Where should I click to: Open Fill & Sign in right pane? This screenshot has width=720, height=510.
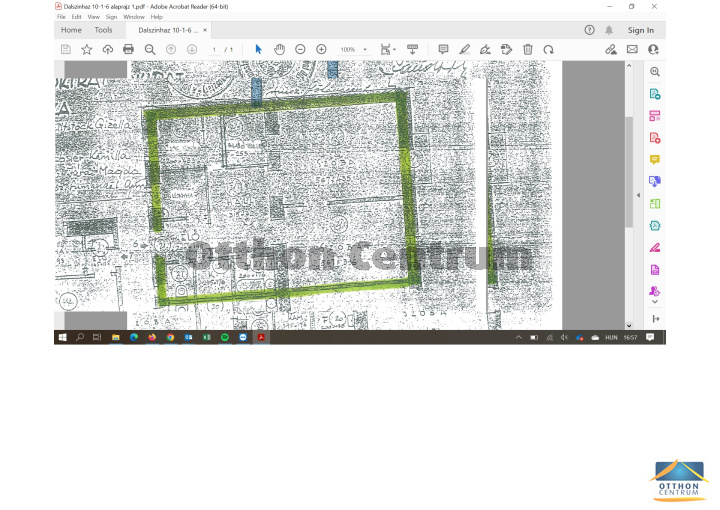tap(655, 248)
